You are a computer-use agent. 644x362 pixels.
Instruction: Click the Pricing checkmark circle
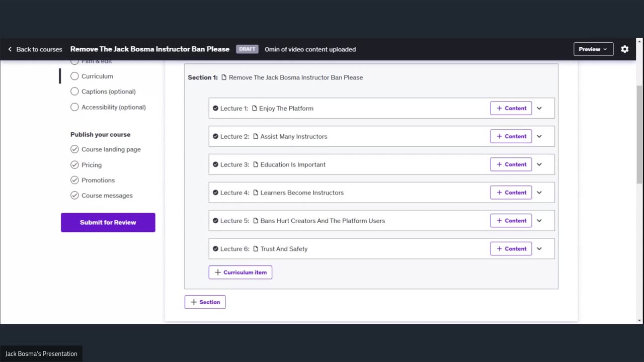pos(74,165)
